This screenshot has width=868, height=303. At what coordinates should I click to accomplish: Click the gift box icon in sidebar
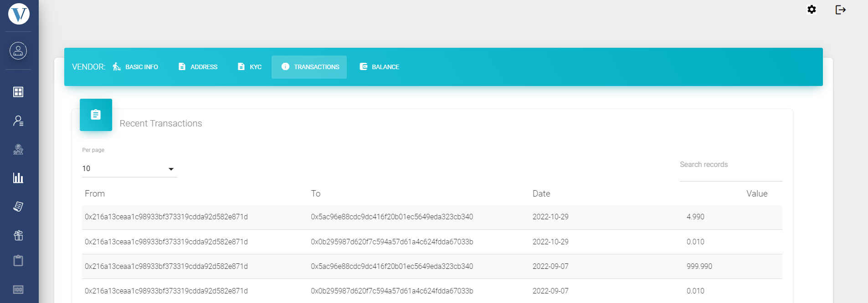pos(18,235)
